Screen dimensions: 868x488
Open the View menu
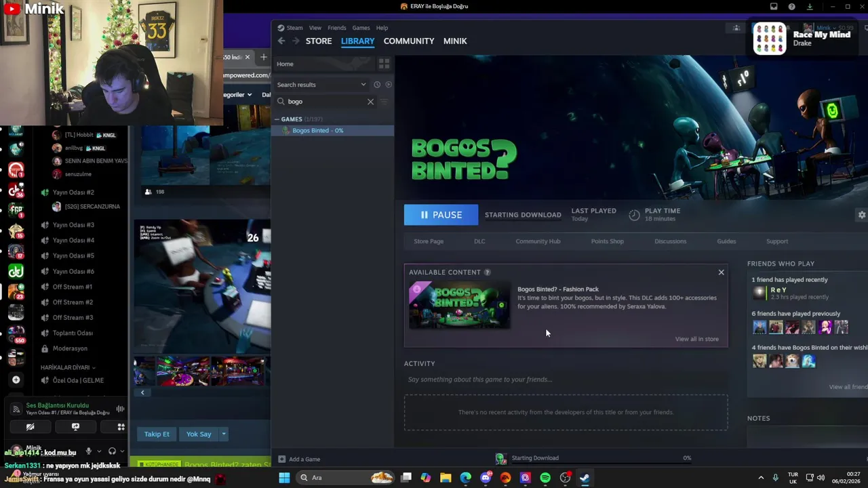[315, 28]
